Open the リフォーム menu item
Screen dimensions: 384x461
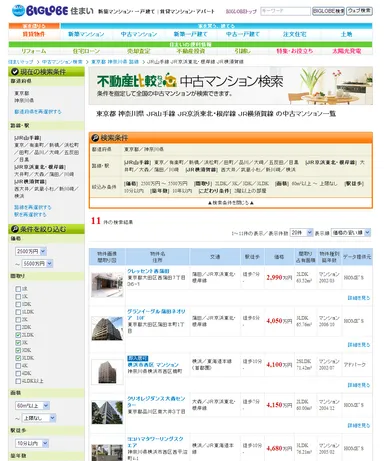[34, 51]
